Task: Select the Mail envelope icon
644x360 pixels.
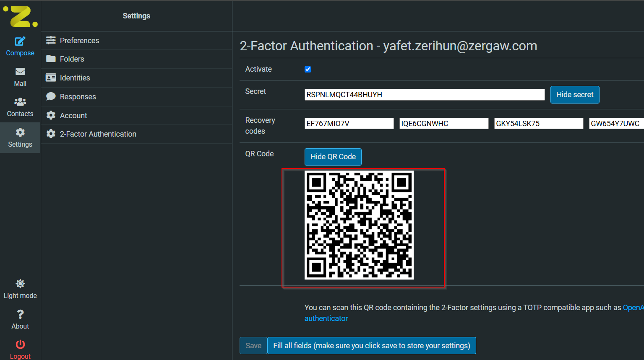Action: [x=20, y=72]
